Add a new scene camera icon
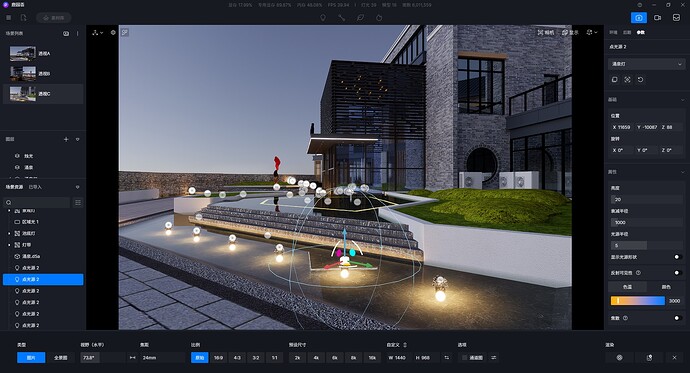 point(66,33)
